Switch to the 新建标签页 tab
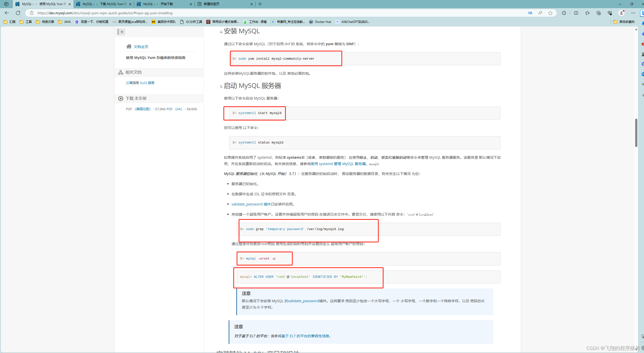 coord(225,4)
